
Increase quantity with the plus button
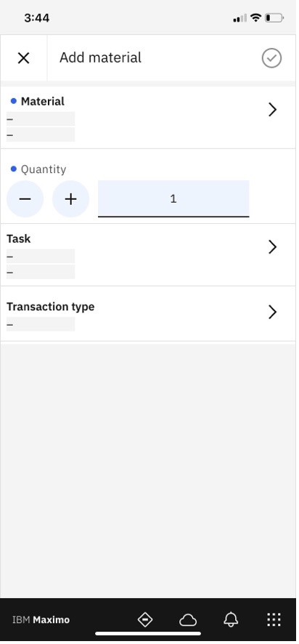[70, 198]
